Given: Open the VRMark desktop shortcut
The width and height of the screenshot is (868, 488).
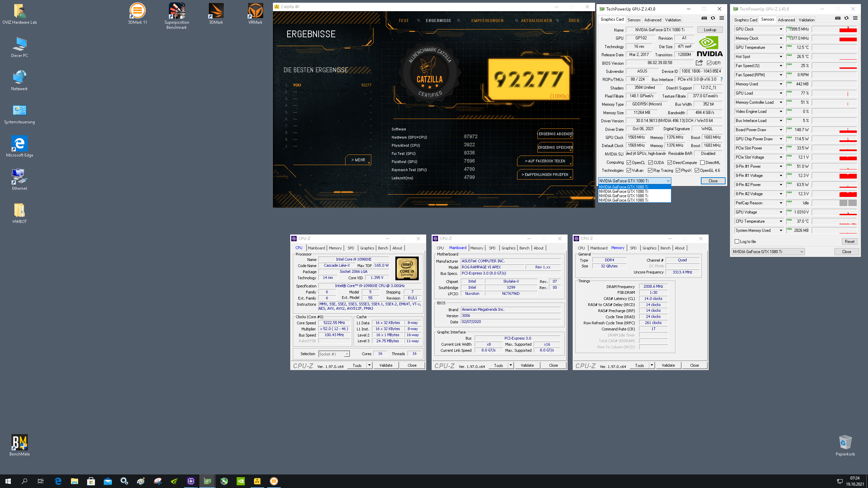Looking at the screenshot, I should (255, 14).
